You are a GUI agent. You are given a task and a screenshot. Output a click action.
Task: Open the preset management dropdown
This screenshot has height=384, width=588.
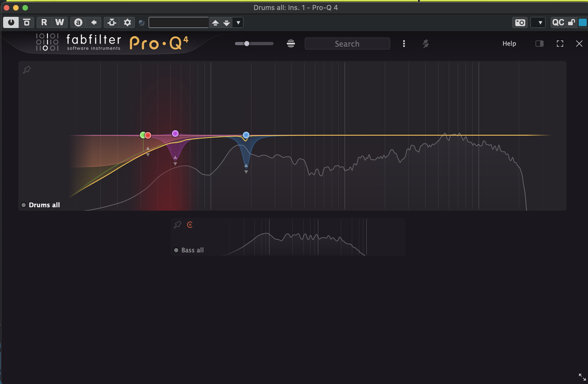[238, 23]
